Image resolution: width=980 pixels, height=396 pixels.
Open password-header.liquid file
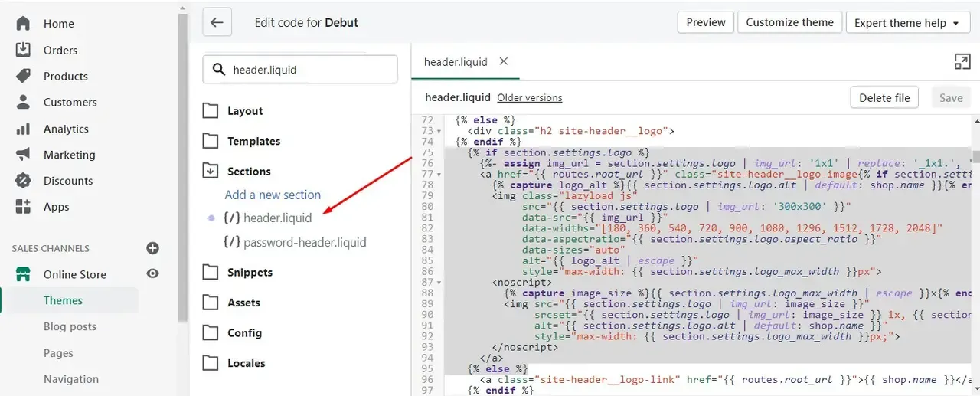[x=295, y=242]
